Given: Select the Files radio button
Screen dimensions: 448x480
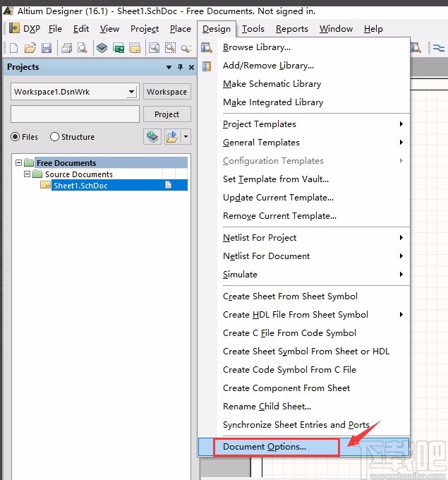Looking at the screenshot, I should click(x=16, y=137).
